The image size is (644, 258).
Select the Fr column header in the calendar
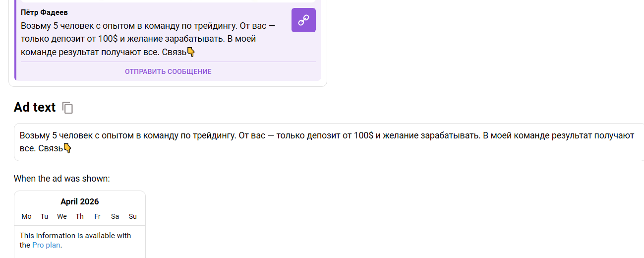click(98, 216)
